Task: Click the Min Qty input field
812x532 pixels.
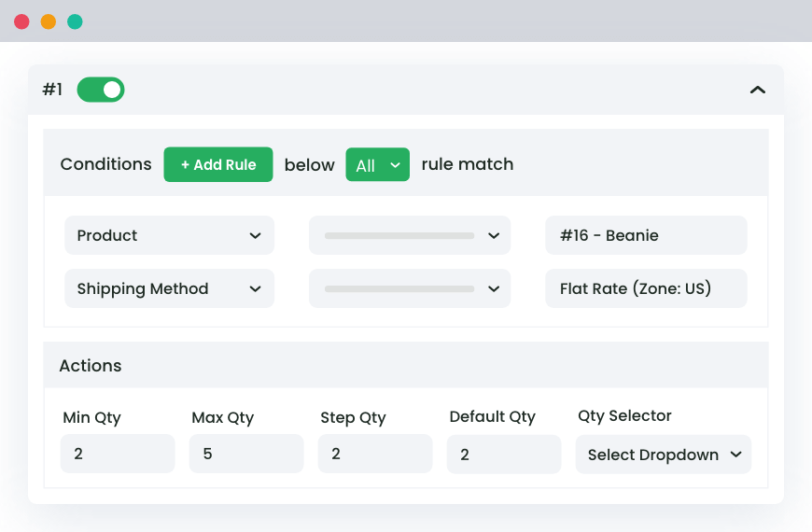Action: pyautogui.click(x=118, y=454)
